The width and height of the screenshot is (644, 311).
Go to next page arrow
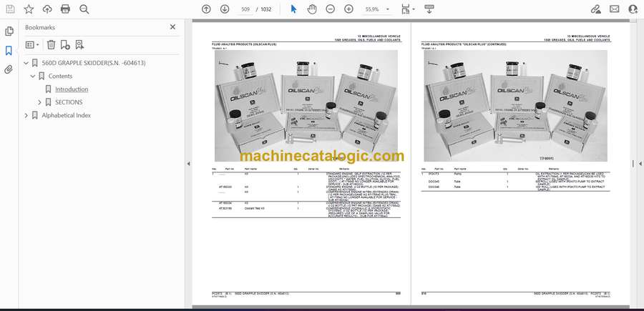click(x=225, y=9)
